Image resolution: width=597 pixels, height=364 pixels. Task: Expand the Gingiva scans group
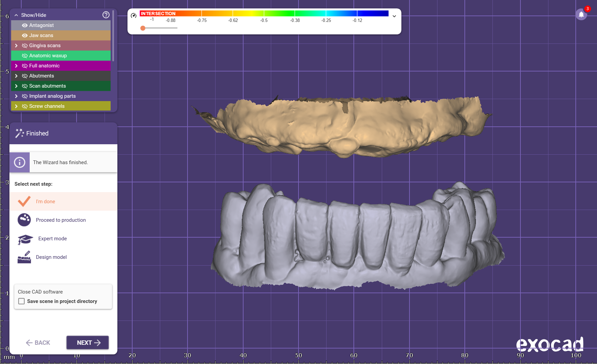pos(16,45)
